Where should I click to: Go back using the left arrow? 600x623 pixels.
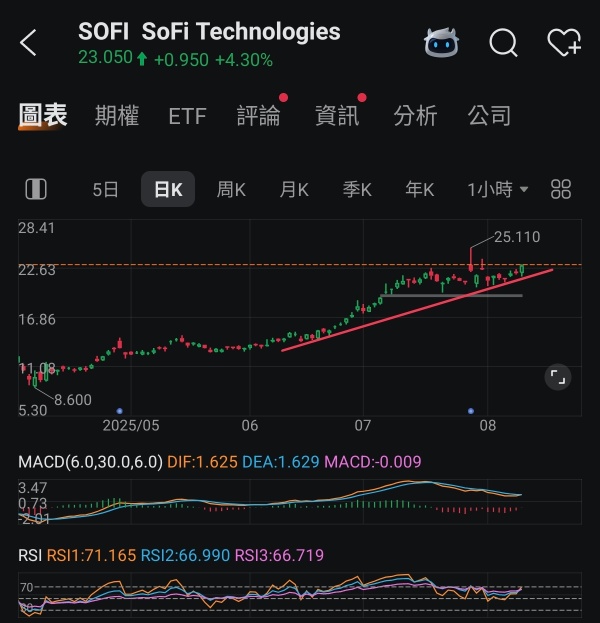point(28,43)
